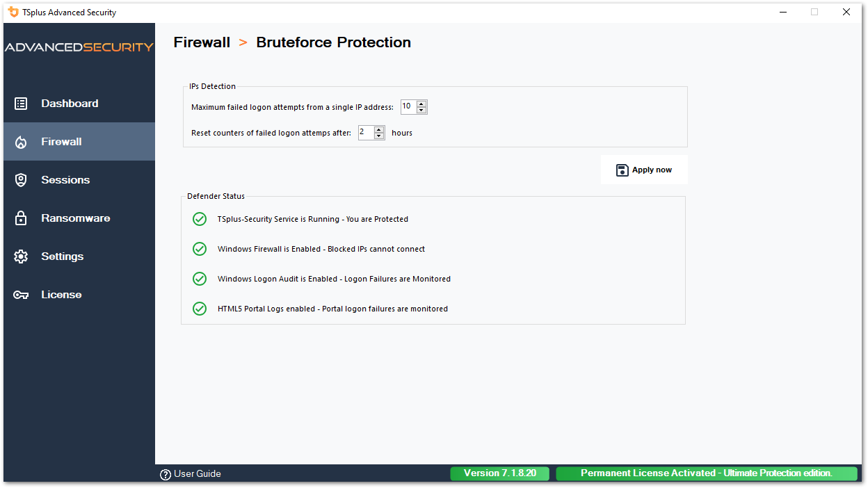Screen dimensions: 868x488
Task: Click the Sessions shield icon
Action: pyautogui.click(x=21, y=180)
